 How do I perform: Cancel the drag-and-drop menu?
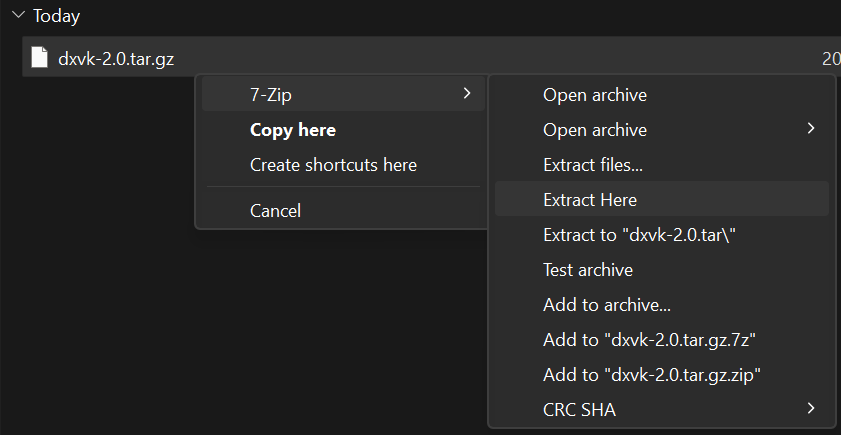pos(275,211)
